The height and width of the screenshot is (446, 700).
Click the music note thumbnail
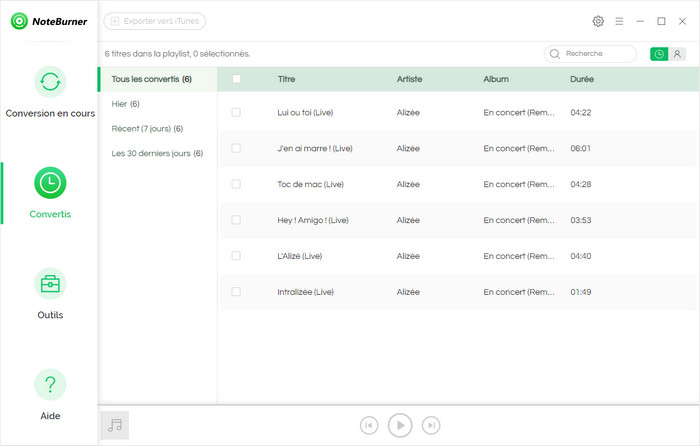pos(115,425)
